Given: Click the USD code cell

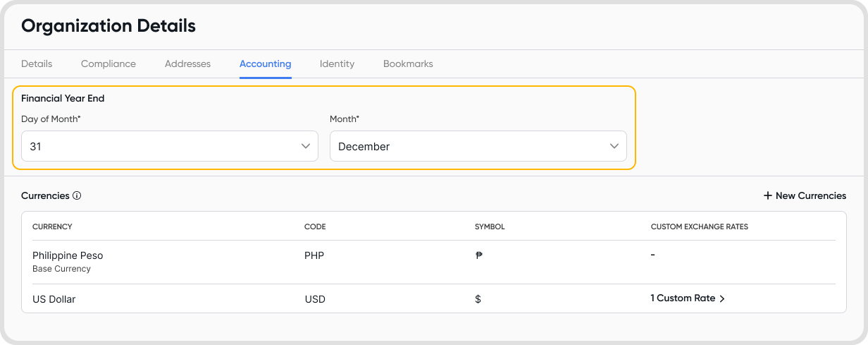Looking at the screenshot, I should (x=315, y=299).
